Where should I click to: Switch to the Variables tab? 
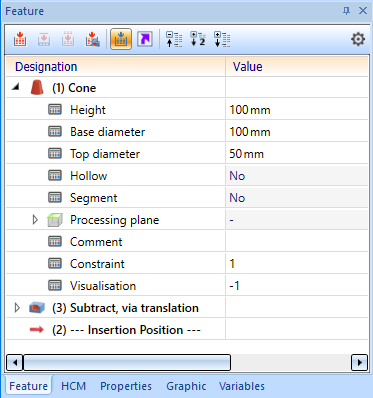click(242, 386)
